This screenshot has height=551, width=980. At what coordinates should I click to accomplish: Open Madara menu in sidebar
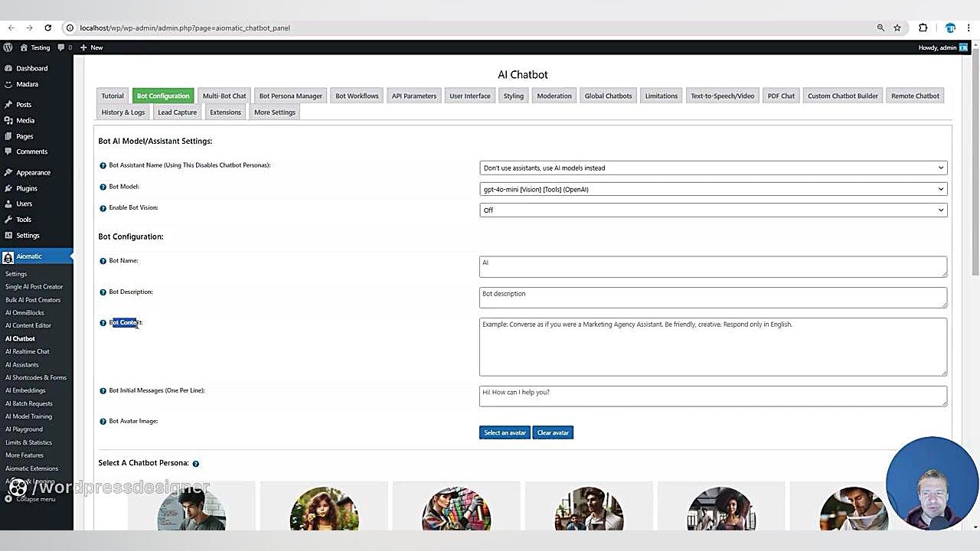coord(27,84)
